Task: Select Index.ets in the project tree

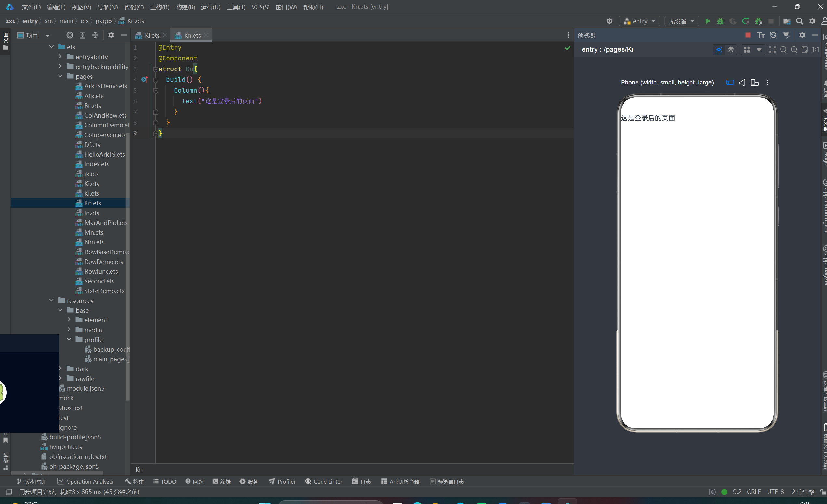Action: click(x=97, y=164)
